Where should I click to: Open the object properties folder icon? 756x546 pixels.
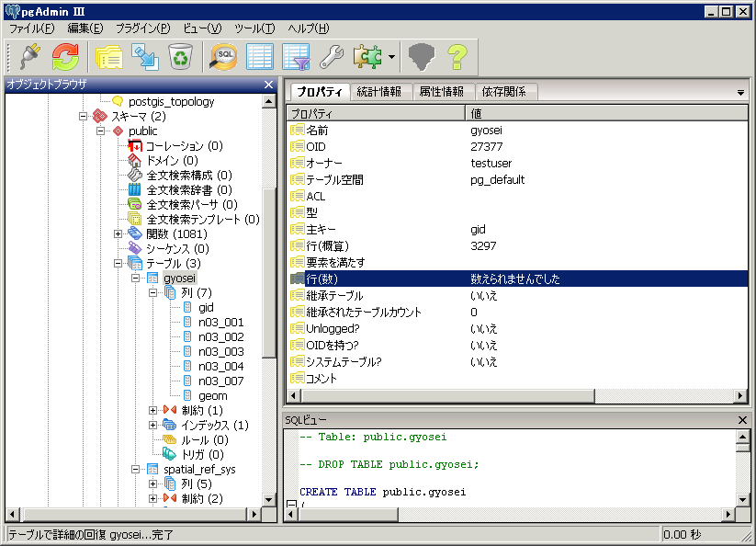coord(109,57)
